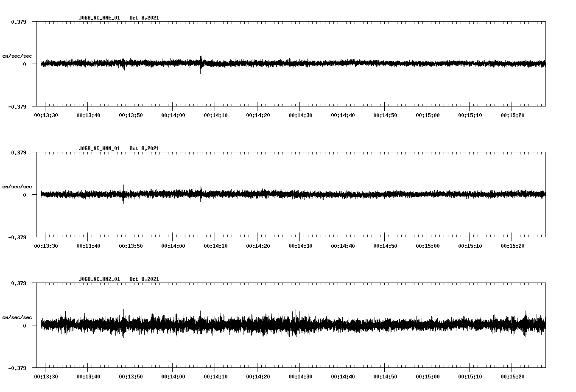Select the Oct 8,2021 date on HNE plot

click(x=144, y=18)
